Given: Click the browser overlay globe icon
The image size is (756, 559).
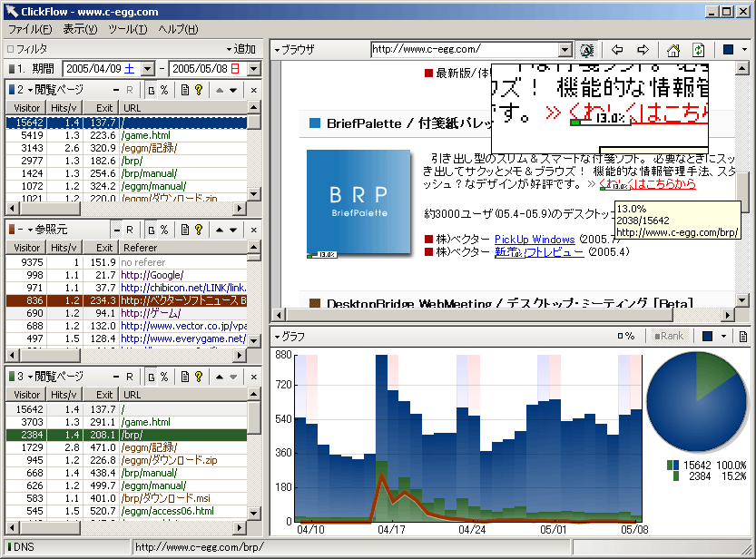Looking at the screenshot, I should click(x=587, y=50).
